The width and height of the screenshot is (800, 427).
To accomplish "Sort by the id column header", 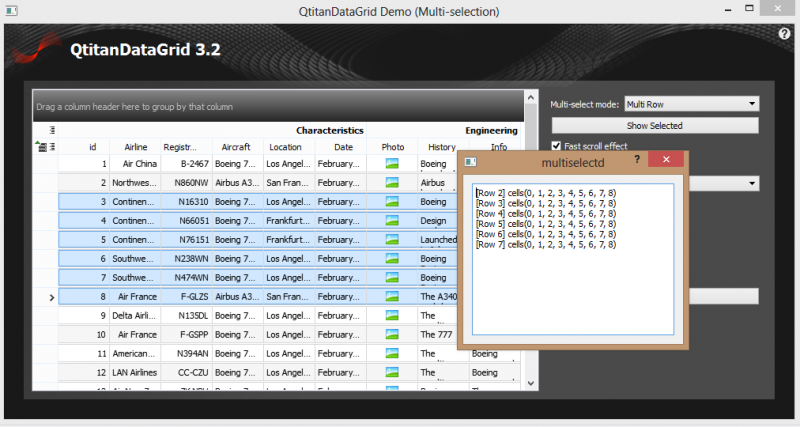I will (x=84, y=147).
